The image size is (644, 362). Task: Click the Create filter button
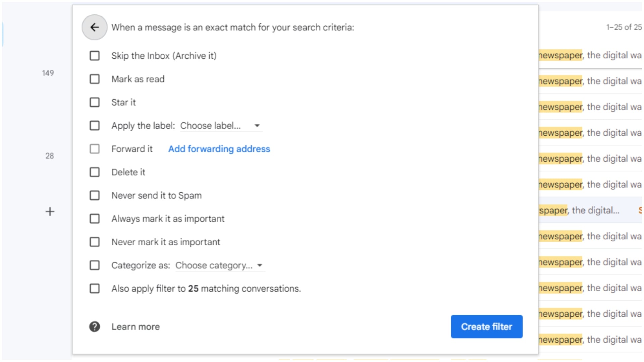(486, 326)
